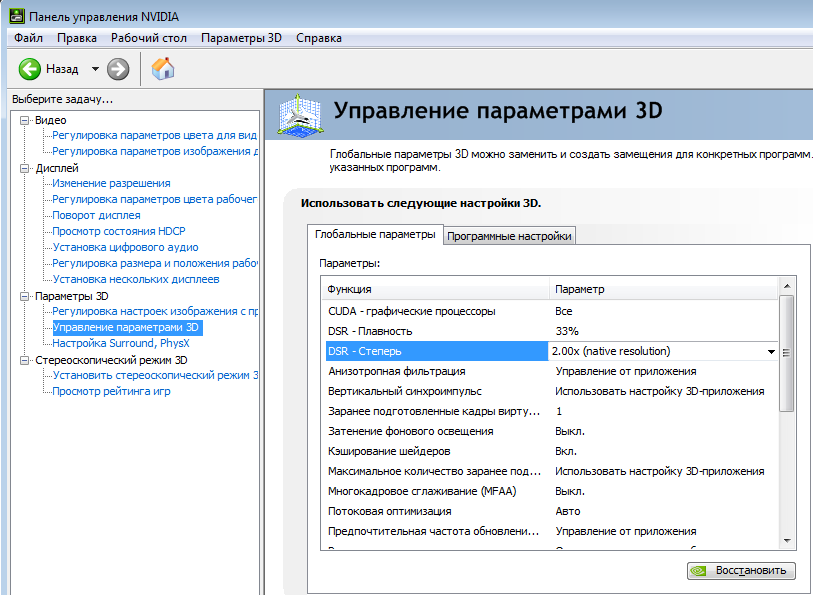
Task: Open the Файл menu
Action: pyautogui.click(x=29, y=38)
